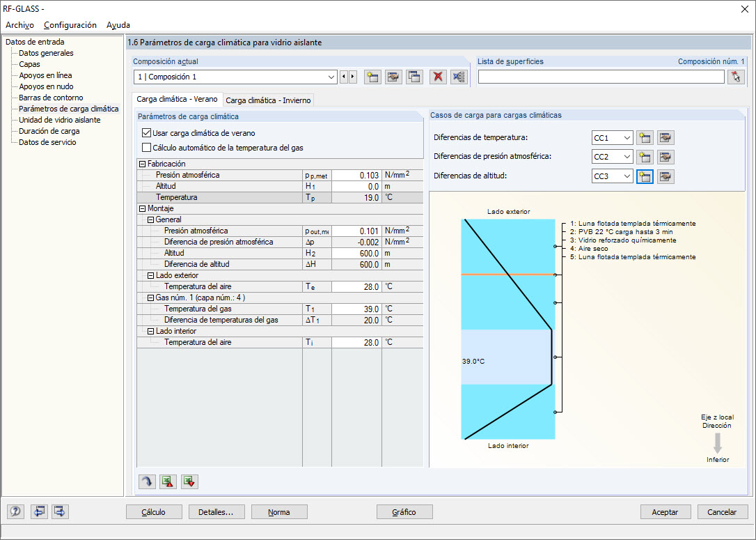Create a new composition icon
This screenshot has height=540, width=756.
click(x=372, y=77)
